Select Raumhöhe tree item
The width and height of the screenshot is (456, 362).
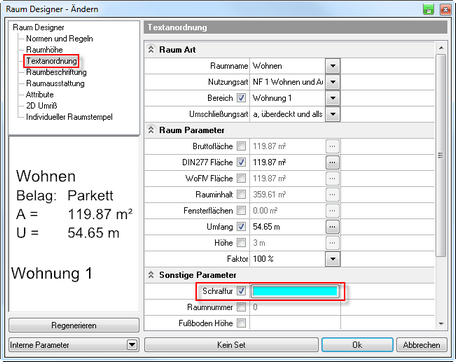[x=44, y=50]
